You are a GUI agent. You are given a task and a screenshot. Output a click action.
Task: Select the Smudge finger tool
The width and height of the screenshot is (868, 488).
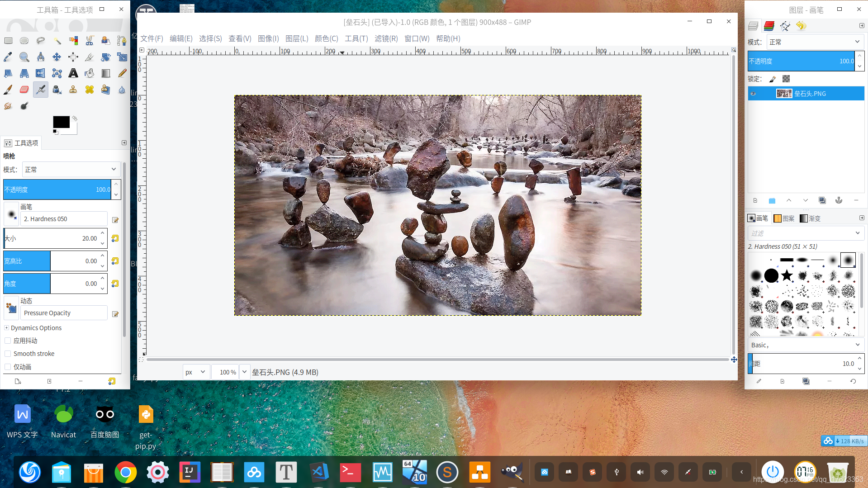8,106
